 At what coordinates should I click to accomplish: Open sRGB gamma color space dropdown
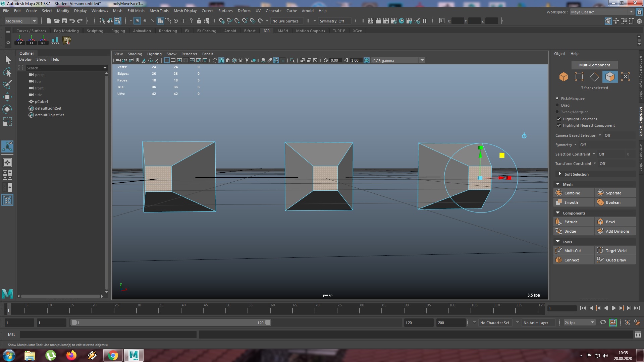422,60
